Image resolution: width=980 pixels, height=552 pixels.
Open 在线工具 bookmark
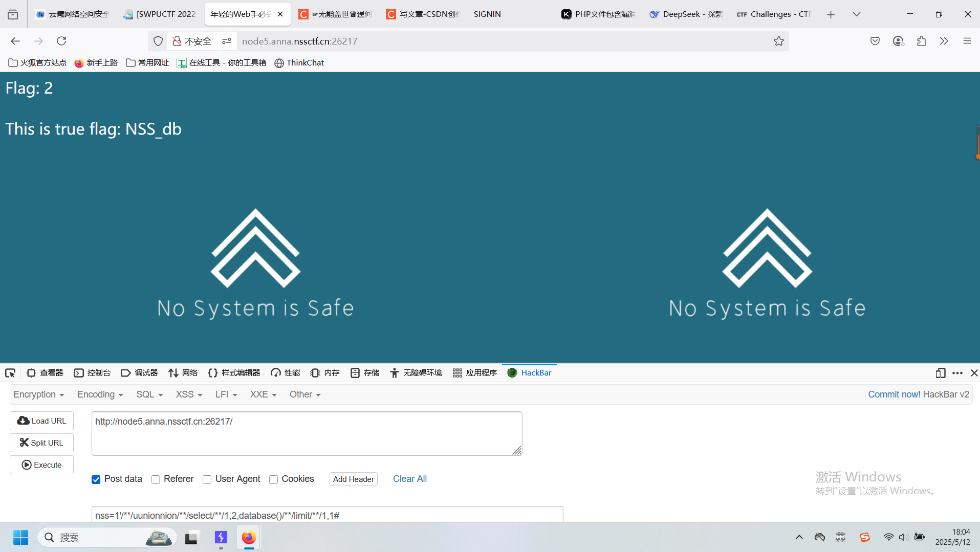pyautogui.click(x=222, y=62)
